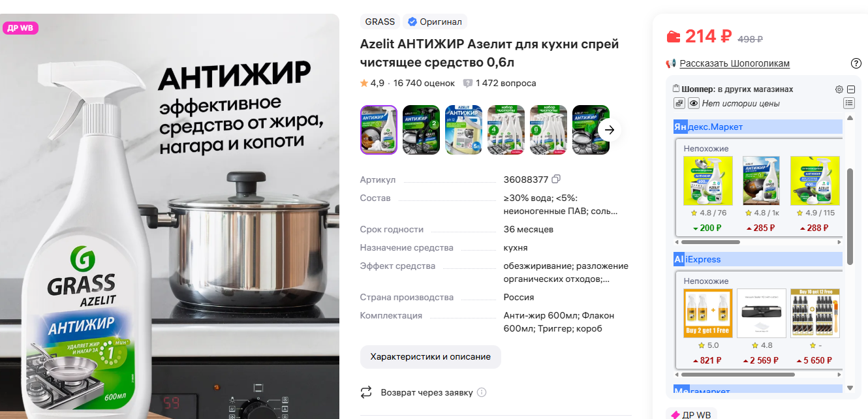This screenshot has width=868, height=419.
Task: Expand the AliExpress store section
Action: tap(758, 259)
